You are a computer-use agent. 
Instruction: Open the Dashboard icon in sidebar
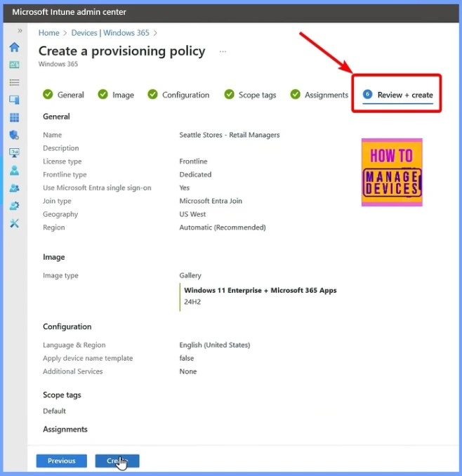tap(14, 65)
